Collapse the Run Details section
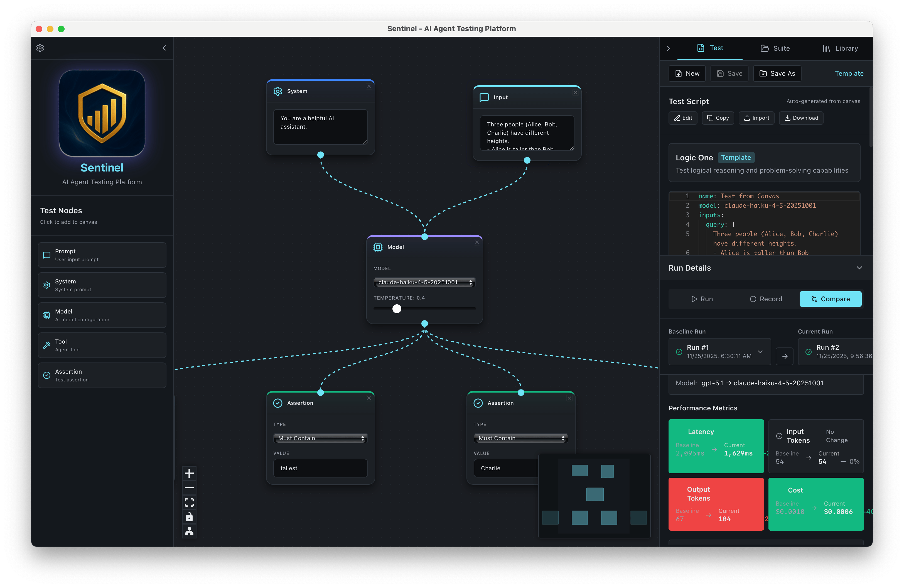This screenshot has height=588, width=904. pyautogui.click(x=859, y=268)
